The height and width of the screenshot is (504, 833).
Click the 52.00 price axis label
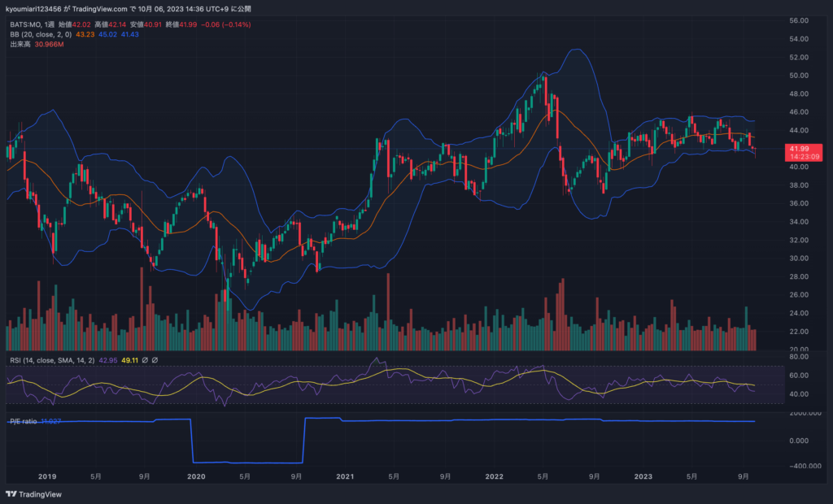[x=799, y=58]
